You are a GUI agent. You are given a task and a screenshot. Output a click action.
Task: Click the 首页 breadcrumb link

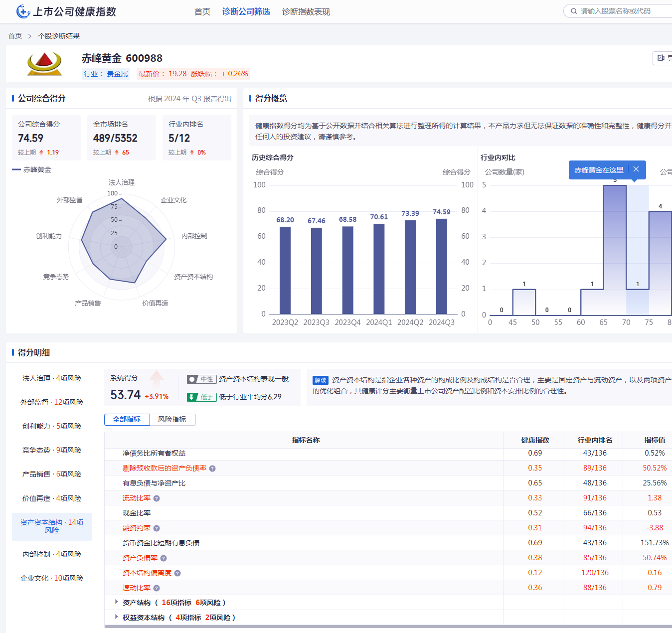(15, 36)
